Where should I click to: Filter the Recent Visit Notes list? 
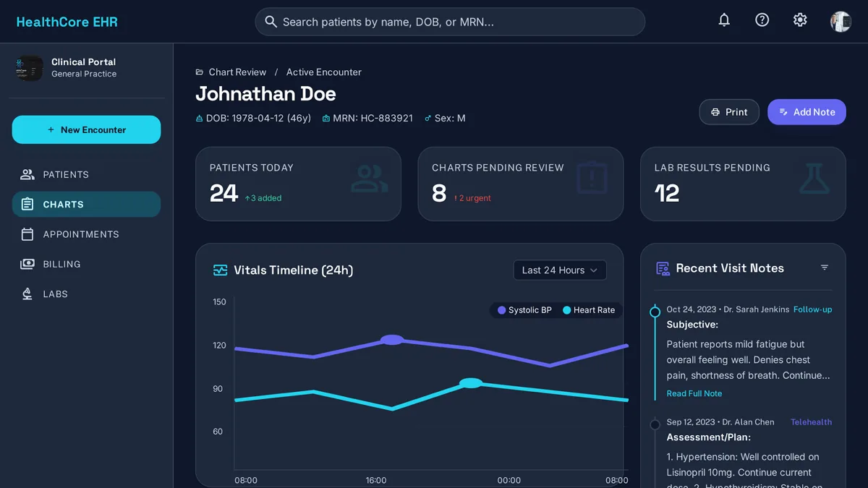click(x=825, y=267)
